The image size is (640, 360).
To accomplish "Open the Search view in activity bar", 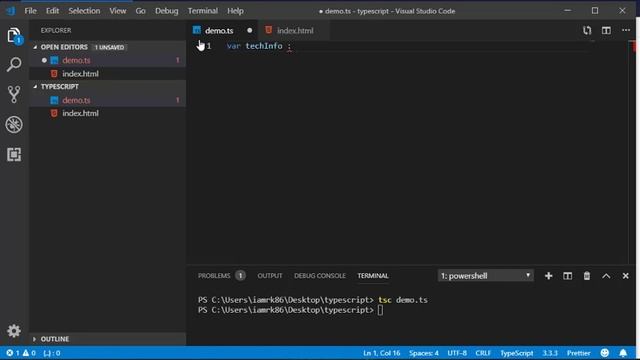I will (14, 64).
